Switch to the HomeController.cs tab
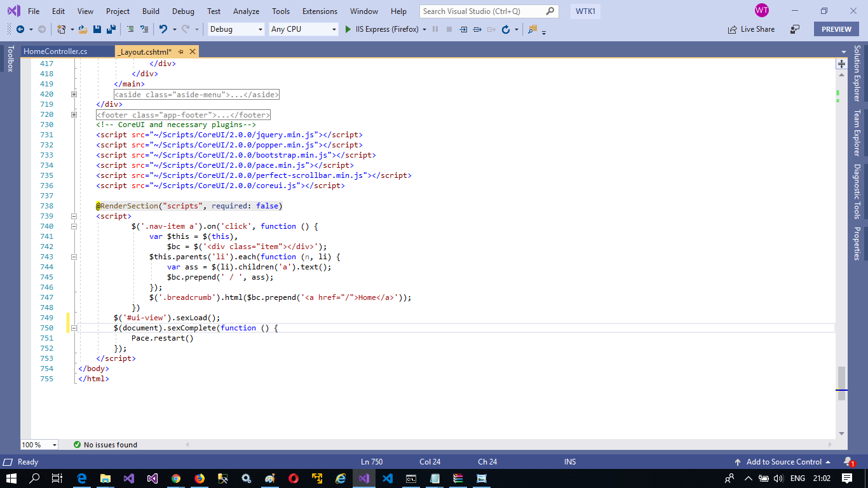The width and height of the screenshot is (868, 488). [x=55, y=51]
